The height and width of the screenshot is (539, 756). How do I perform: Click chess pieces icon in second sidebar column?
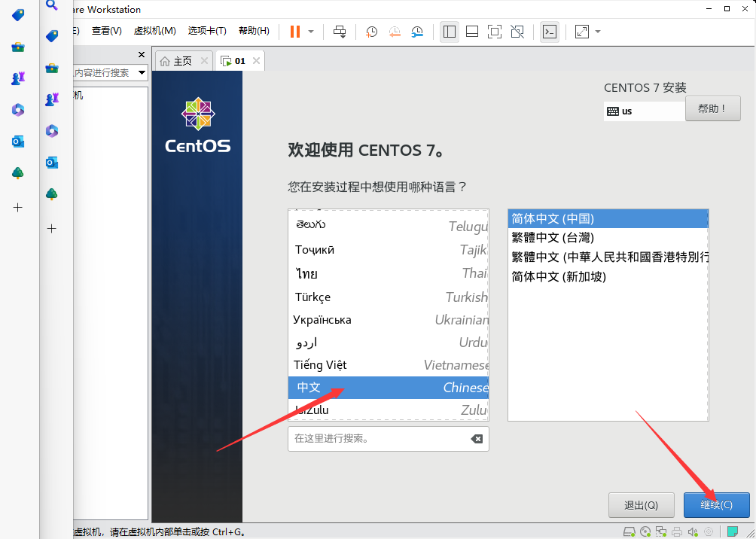point(52,100)
